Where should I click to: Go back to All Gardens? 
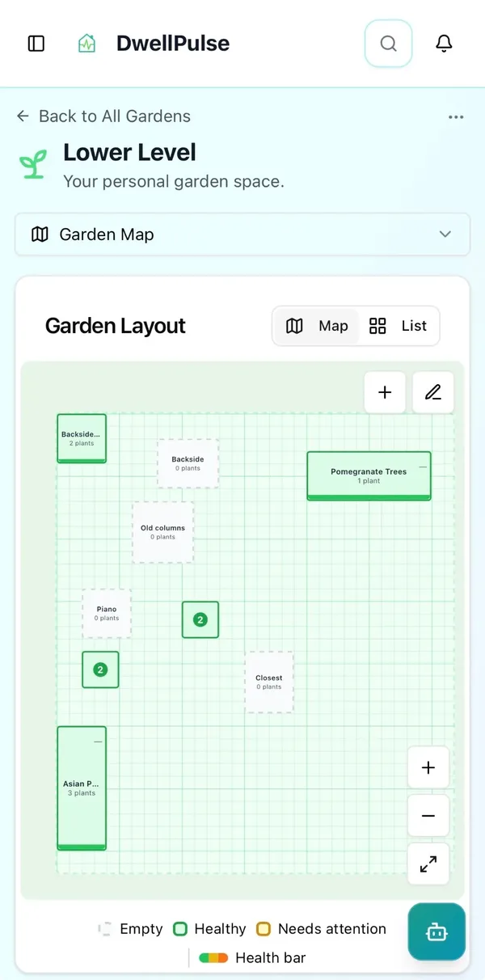(x=103, y=116)
